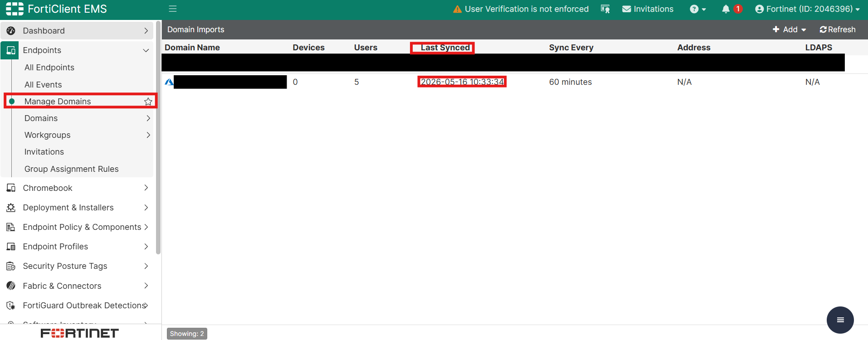Click the Dashboard gauge icon
The width and height of the screenshot is (868, 340).
pyautogui.click(x=11, y=31)
